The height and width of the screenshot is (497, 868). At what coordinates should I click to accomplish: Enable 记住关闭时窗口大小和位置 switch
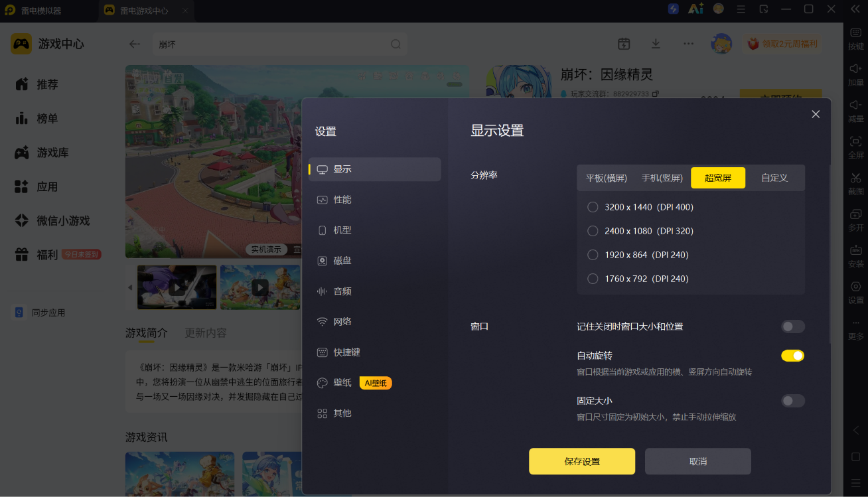tap(793, 326)
